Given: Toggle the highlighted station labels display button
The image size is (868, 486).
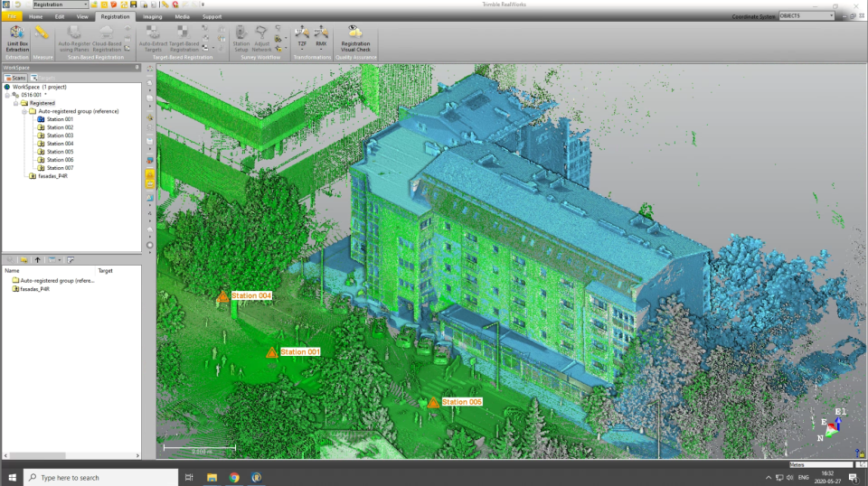Looking at the screenshot, I should click(150, 184).
